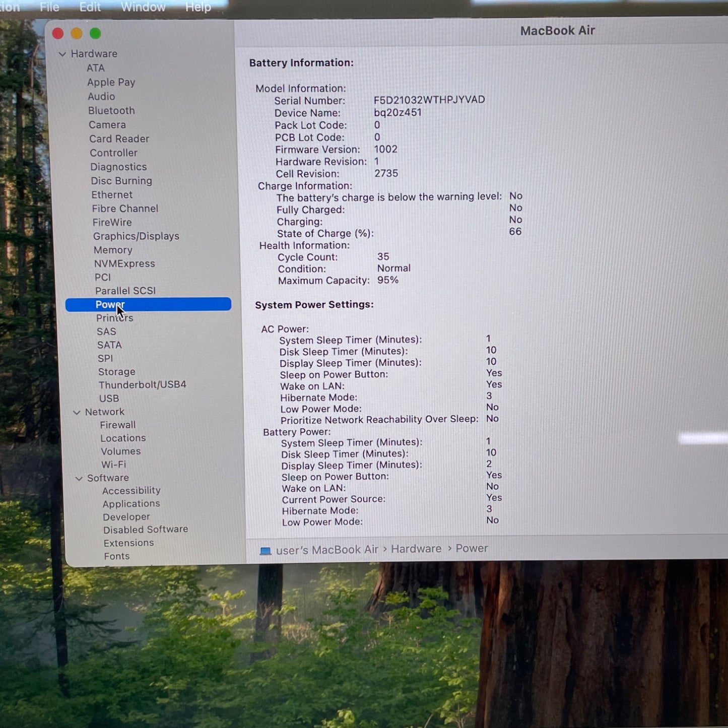
Task: Select Fonts under Software
Action: pos(117,556)
